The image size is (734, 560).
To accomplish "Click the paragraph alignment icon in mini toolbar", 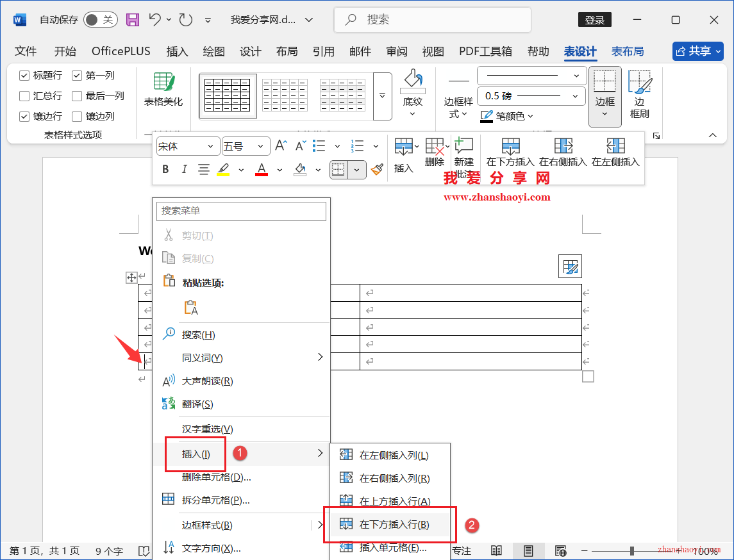I will tap(203, 169).
